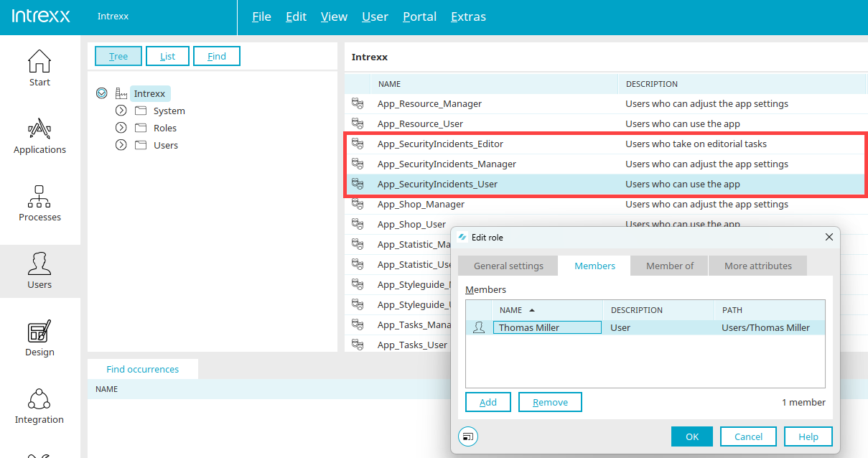
Task: Click the NAME header in roles list
Action: pyautogui.click(x=493, y=84)
